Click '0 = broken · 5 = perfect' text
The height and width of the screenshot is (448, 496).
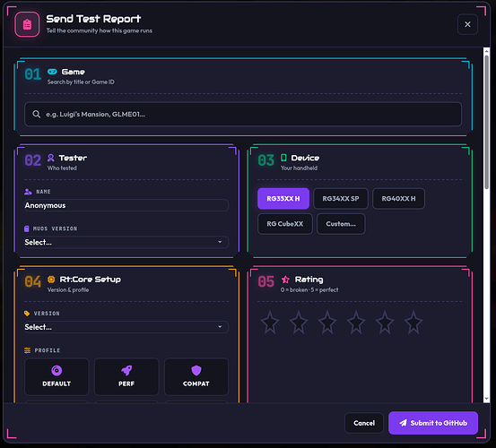[309, 289]
